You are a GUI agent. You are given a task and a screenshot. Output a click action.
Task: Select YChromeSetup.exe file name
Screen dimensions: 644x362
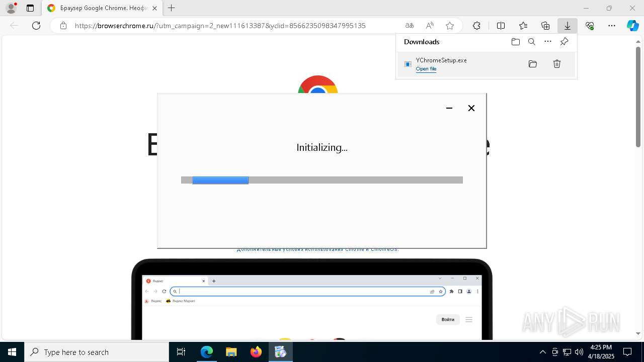(441, 60)
